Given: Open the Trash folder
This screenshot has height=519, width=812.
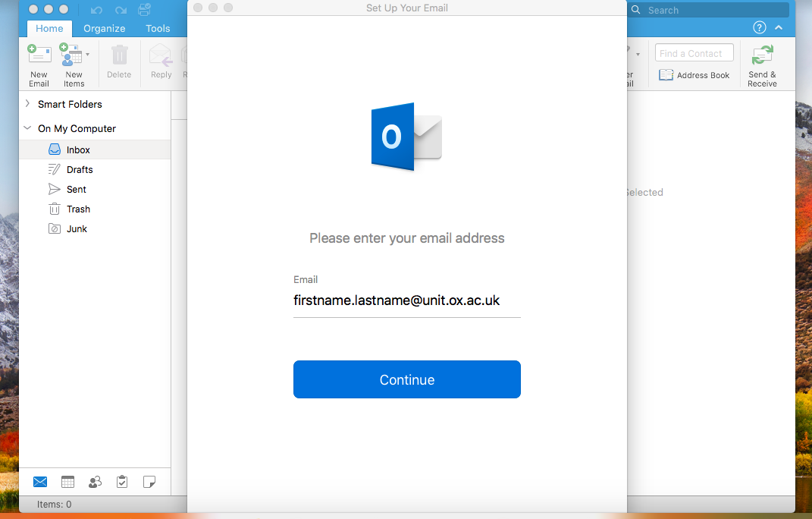Looking at the screenshot, I should tap(95, 209).
